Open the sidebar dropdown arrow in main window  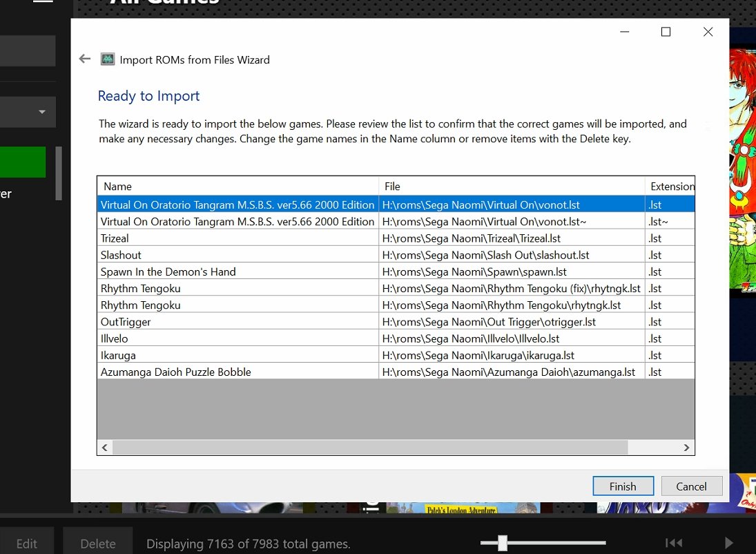coord(42,112)
